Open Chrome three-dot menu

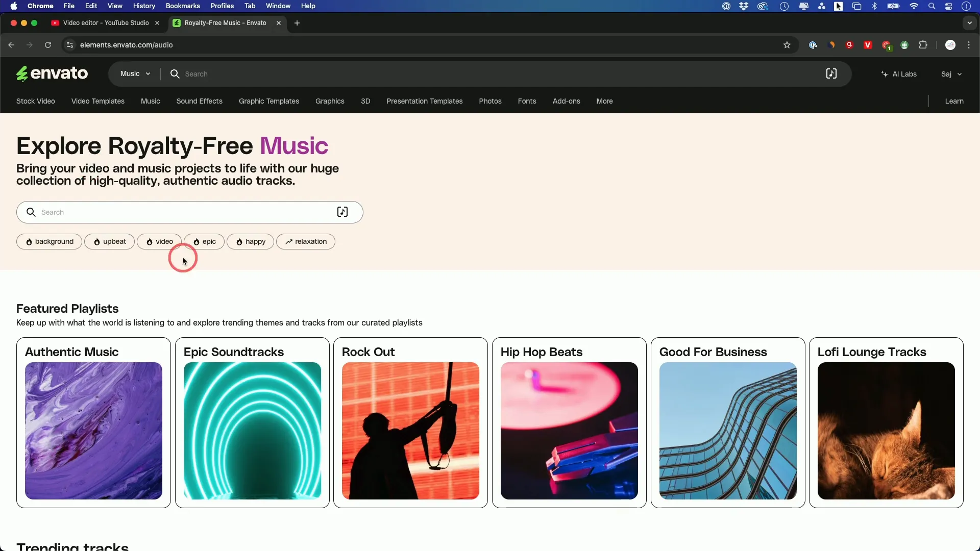(x=969, y=45)
